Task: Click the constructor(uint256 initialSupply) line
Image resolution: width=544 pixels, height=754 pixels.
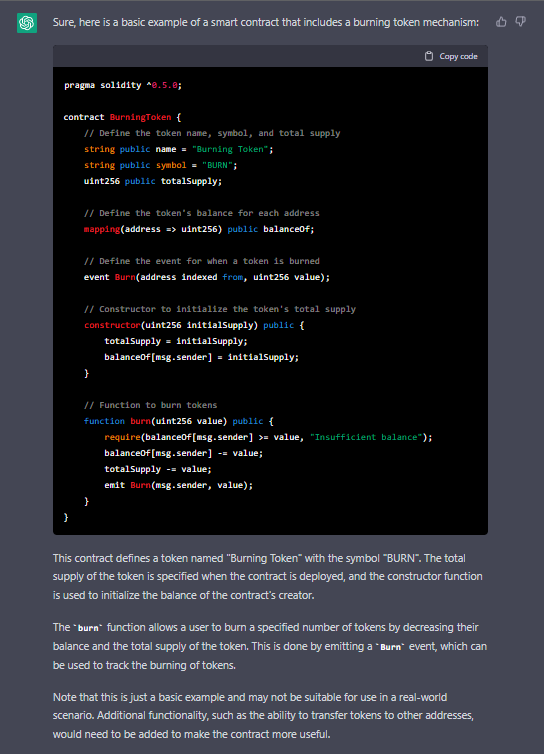Action: pos(194,325)
